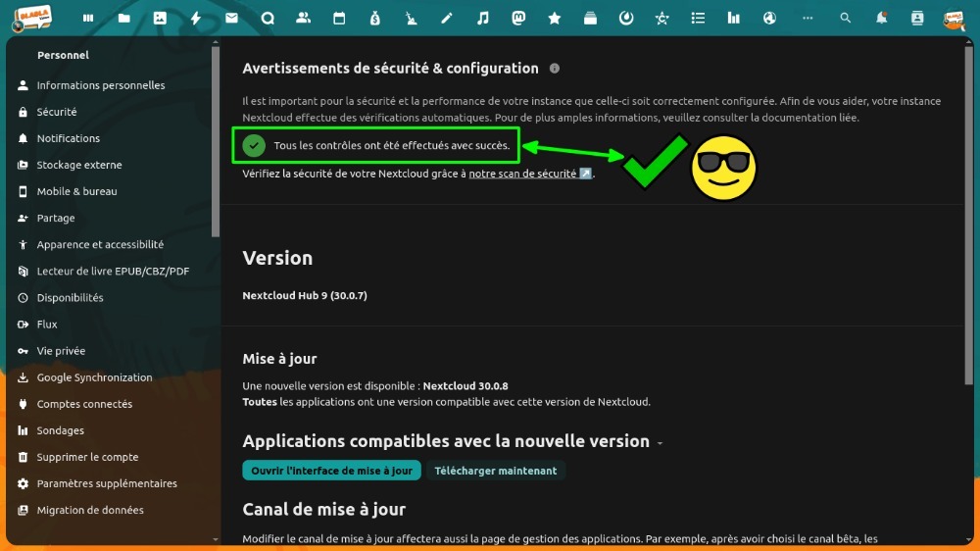Expand 'Applications compatibles avec la nouvelle version'
The image size is (980, 551).
[660, 443]
